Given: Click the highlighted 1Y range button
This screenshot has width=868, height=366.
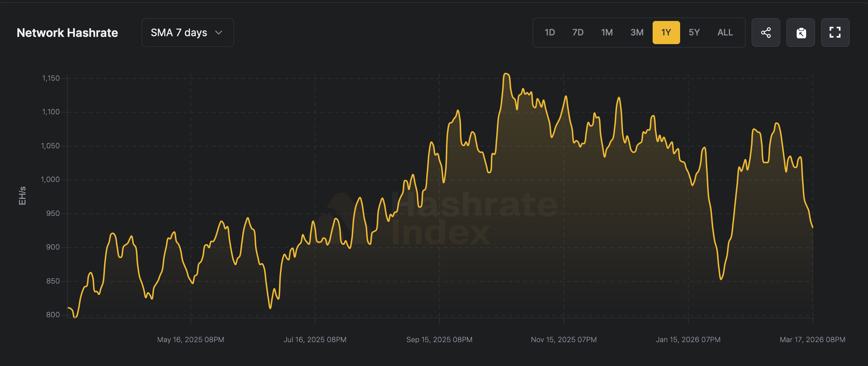Looking at the screenshot, I should pyautogui.click(x=666, y=33).
